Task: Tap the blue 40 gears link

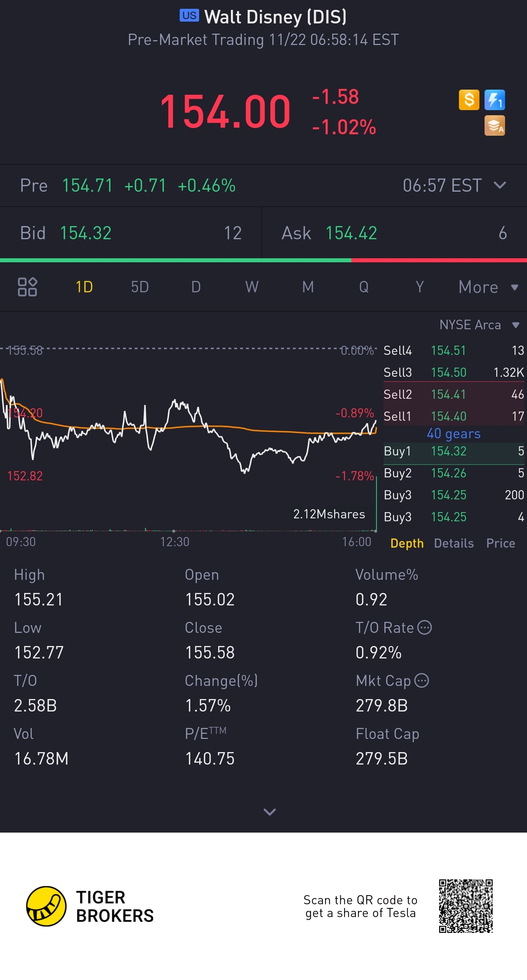Action: pos(453,433)
